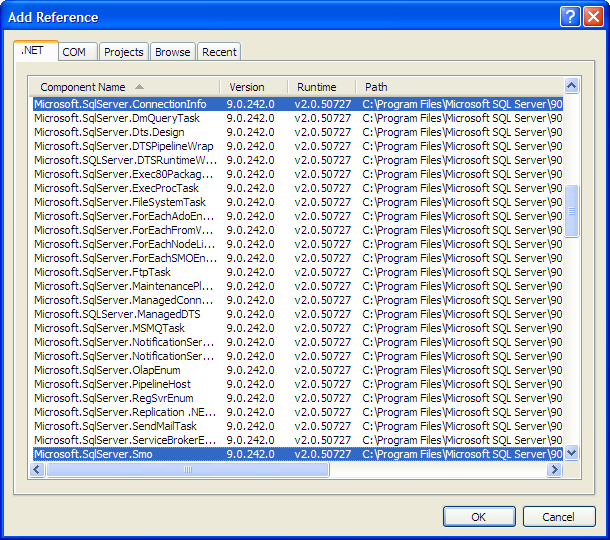Select Microsoft.SqlServer.DmQueryTask row
The height and width of the screenshot is (540, 610).
(x=298, y=118)
